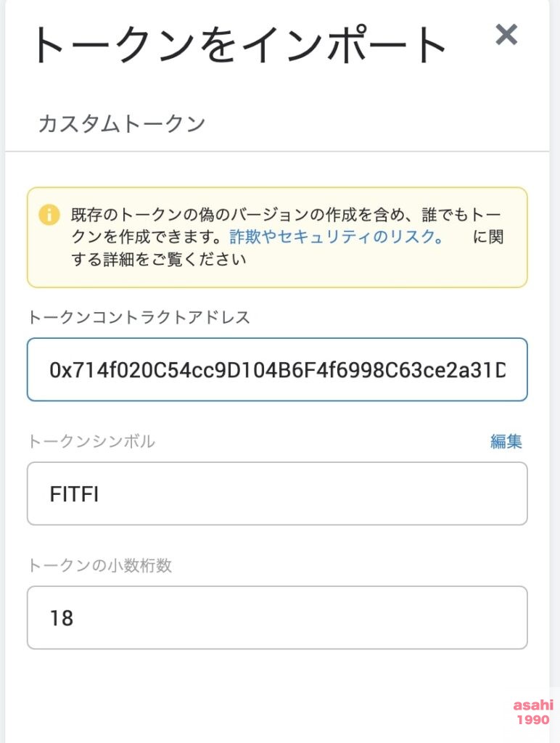This screenshot has height=743, width=560.
Task: Click the blank area below the decimals field
Action: pos(277,691)
